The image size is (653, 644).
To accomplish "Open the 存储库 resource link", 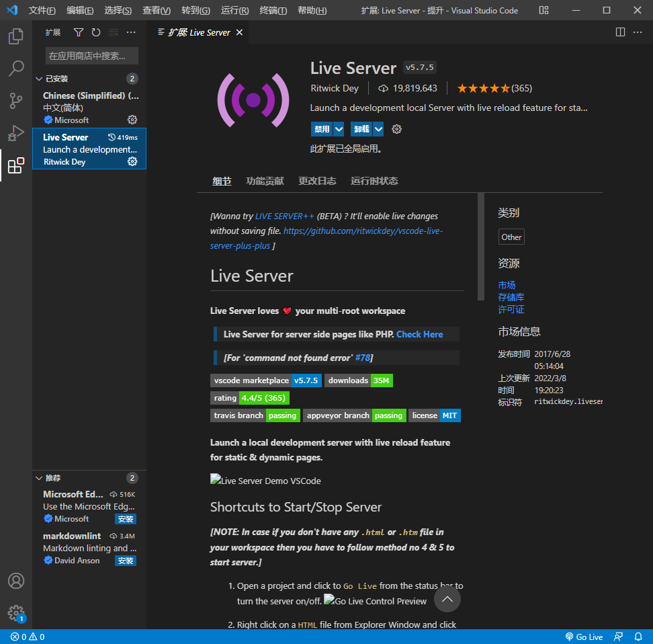I will (x=511, y=297).
